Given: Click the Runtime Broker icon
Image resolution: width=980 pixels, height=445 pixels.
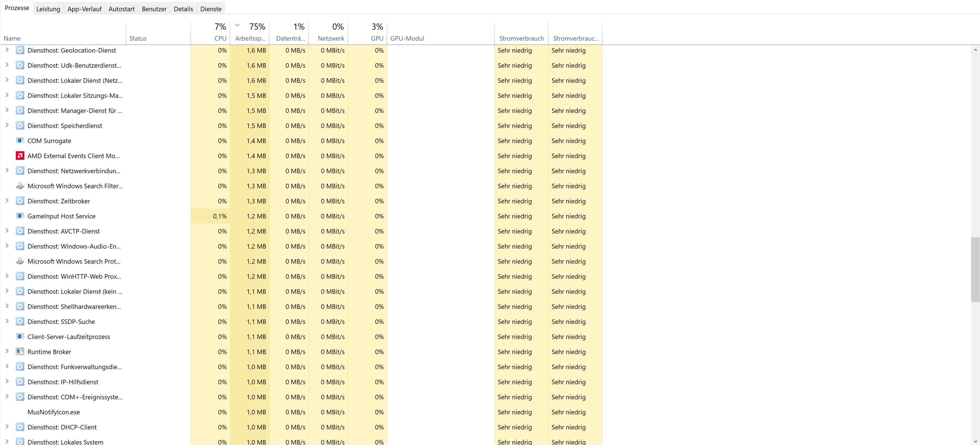Looking at the screenshot, I should click(x=20, y=351).
